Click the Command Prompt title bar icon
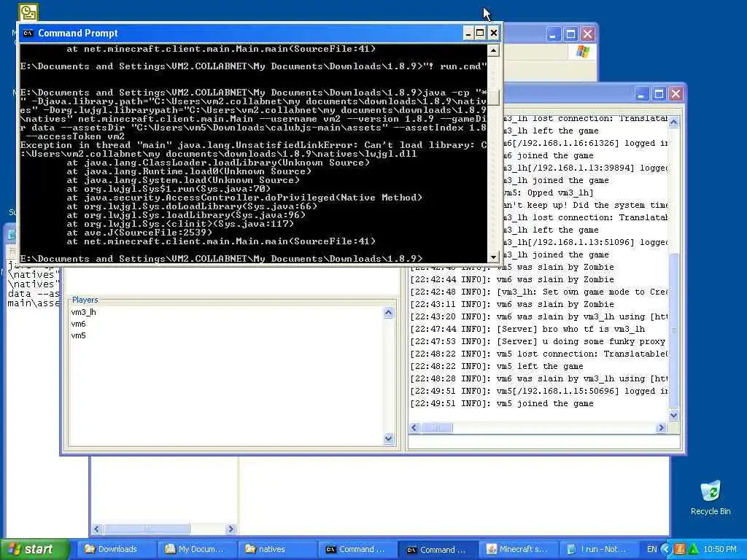This screenshot has height=560, width=747. pyautogui.click(x=28, y=33)
